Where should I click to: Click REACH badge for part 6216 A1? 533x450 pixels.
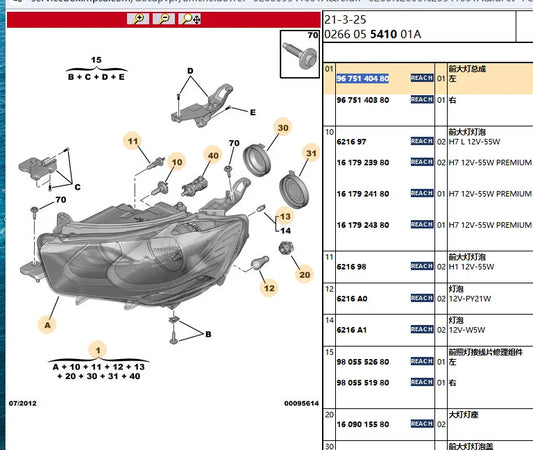pos(422,329)
